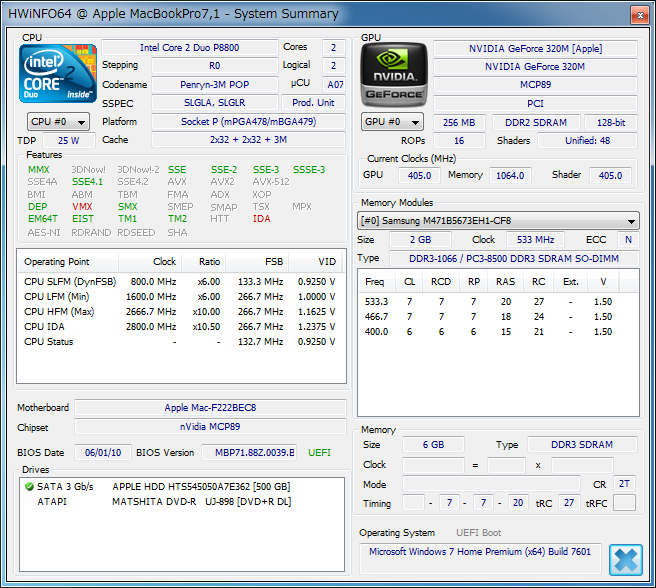Click the green UEFI label
Image resolution: width=656 pixels, height=588 pixels.
coord(319,453)
